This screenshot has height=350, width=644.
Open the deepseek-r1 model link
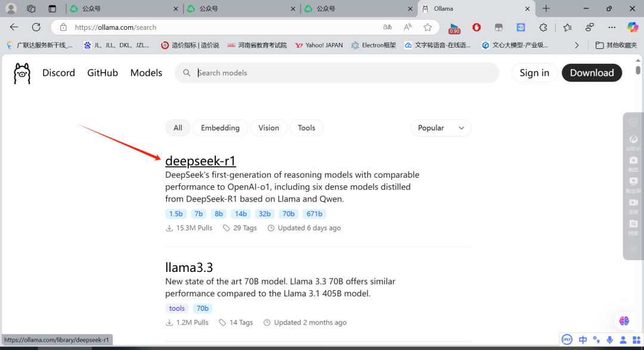[x=200, y=160]
